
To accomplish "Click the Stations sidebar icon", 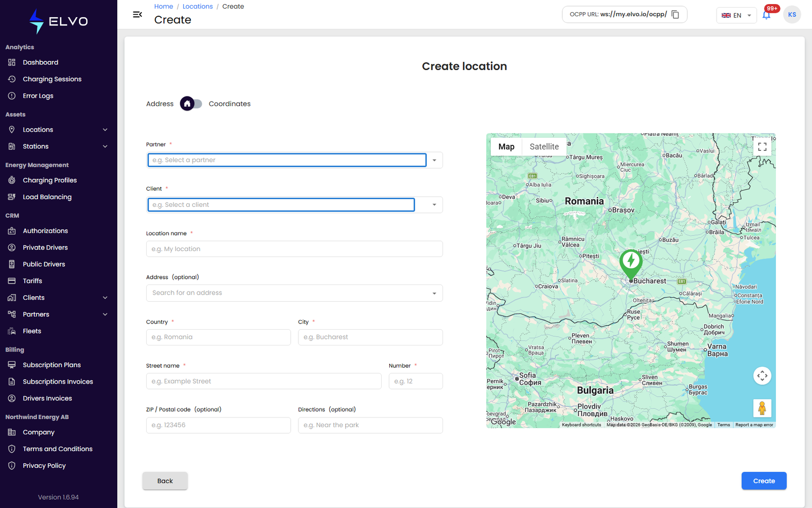I will pos(12,146).
